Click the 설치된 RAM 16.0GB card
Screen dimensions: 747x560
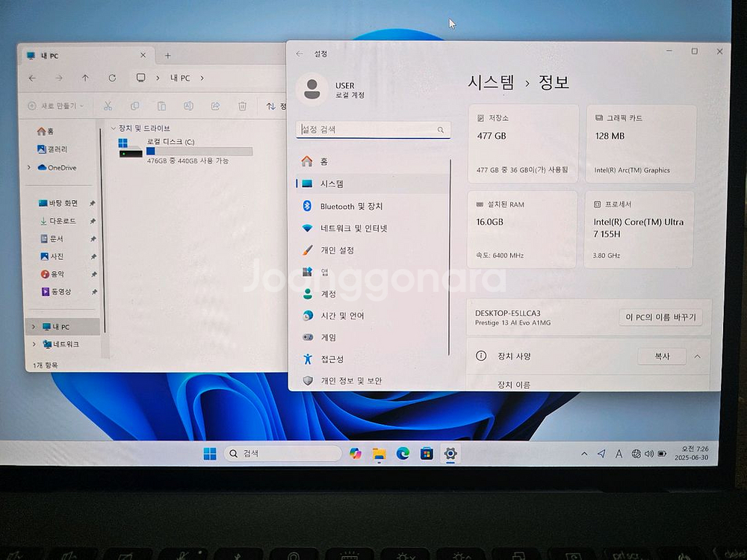tap(522, 229)
